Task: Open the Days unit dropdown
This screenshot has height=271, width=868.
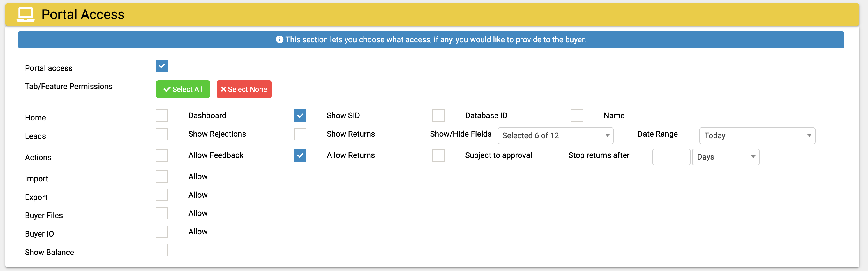Action: pos(726,157)
